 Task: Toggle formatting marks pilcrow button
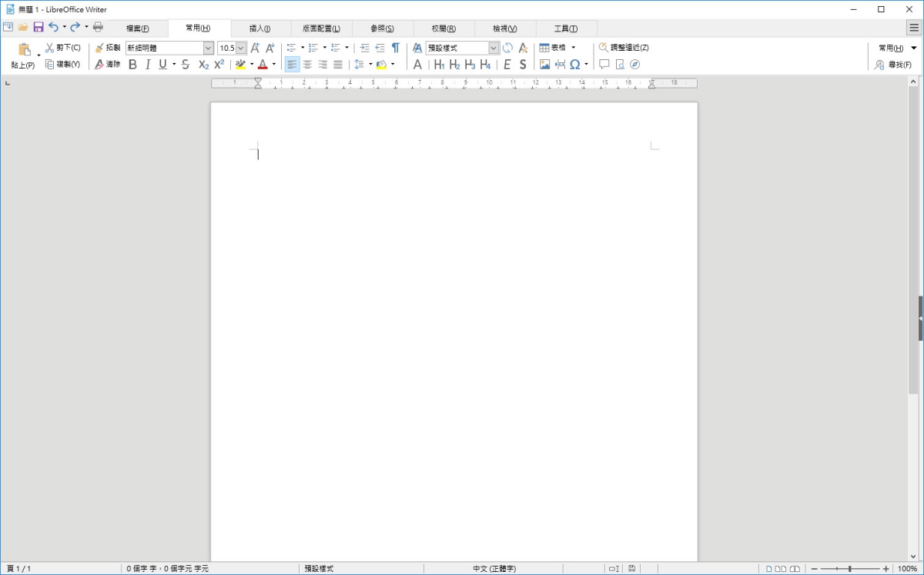click(x=396, y=48)
